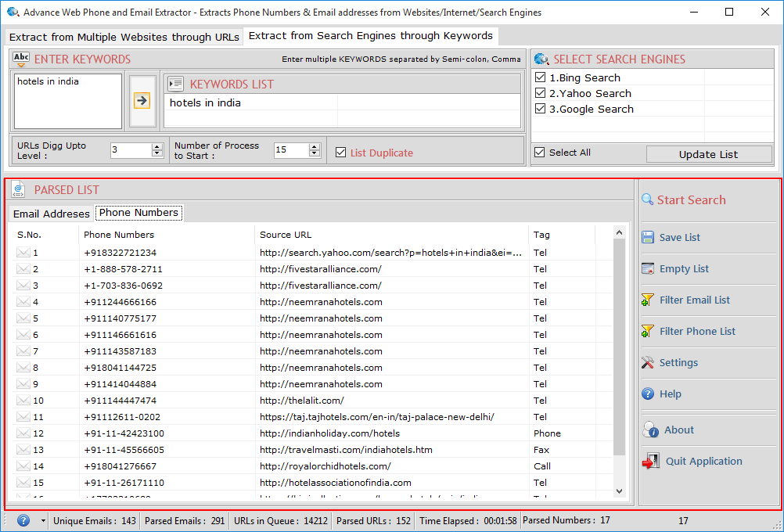This screenshot has height=532, width=784.
Task: Click the Keywords List header icon
Action: coord(175,84)
